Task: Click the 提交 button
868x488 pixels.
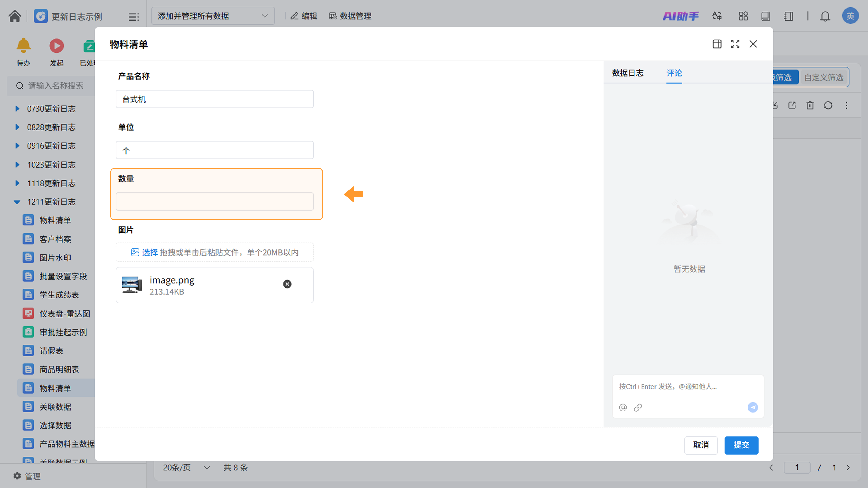Action: (x=741, y=445)
